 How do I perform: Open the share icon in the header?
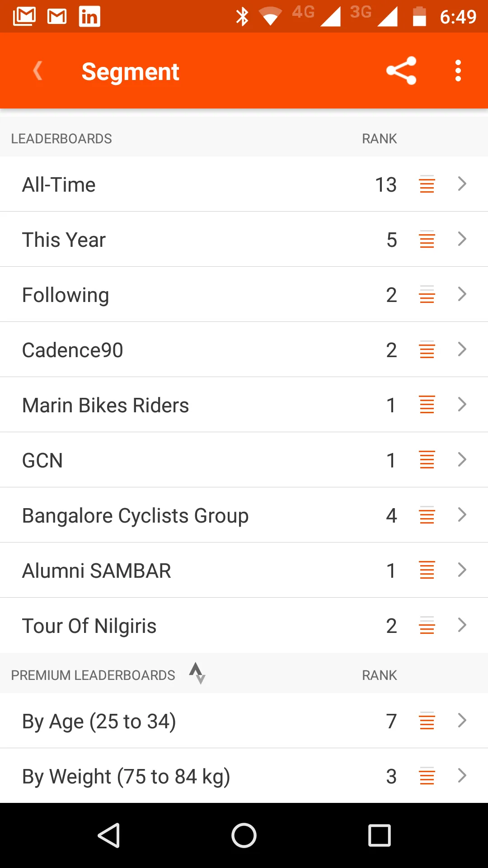tap(401, 71)
